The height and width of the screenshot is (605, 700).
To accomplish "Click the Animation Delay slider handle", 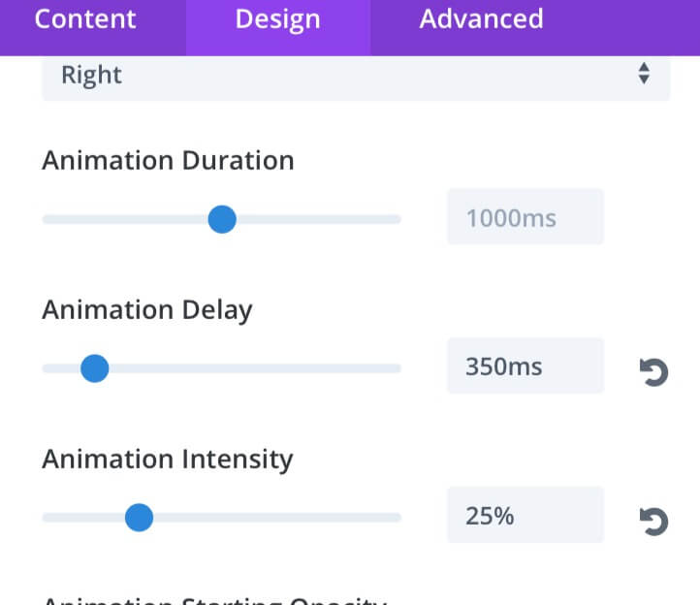I will coord(95,368).
